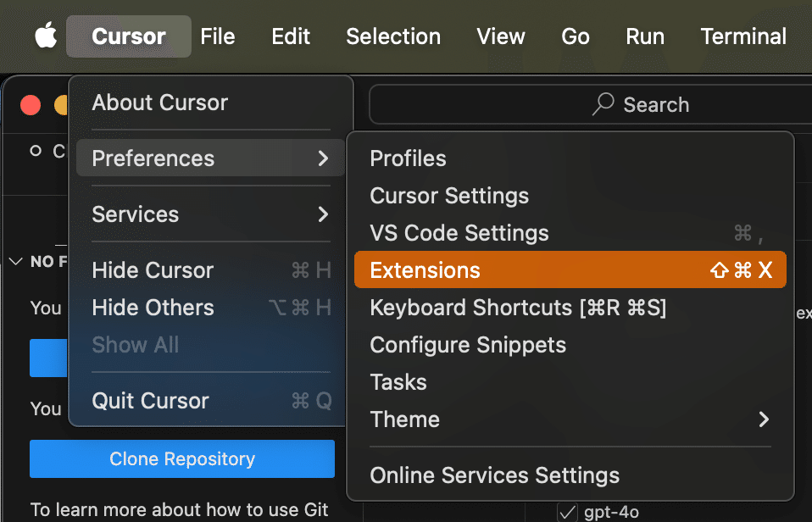
Task: Open the Terminal menu
Action: point(743,36)
